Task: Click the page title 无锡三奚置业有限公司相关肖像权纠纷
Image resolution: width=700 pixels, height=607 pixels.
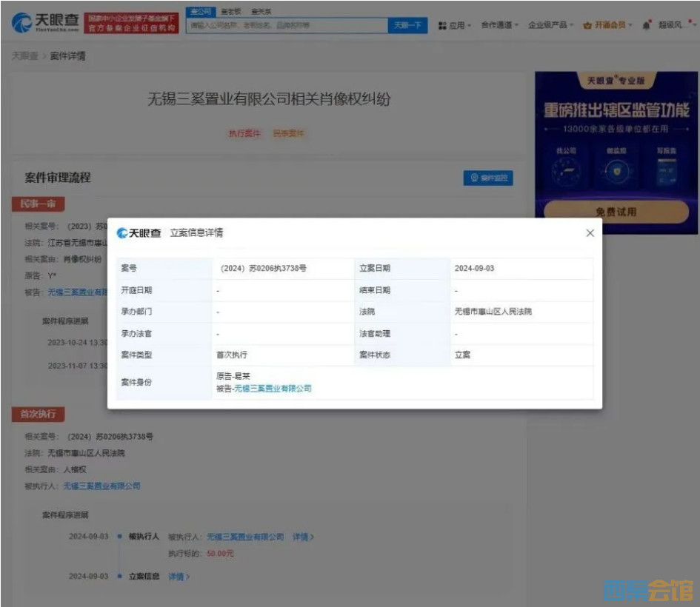Action: 269,99
